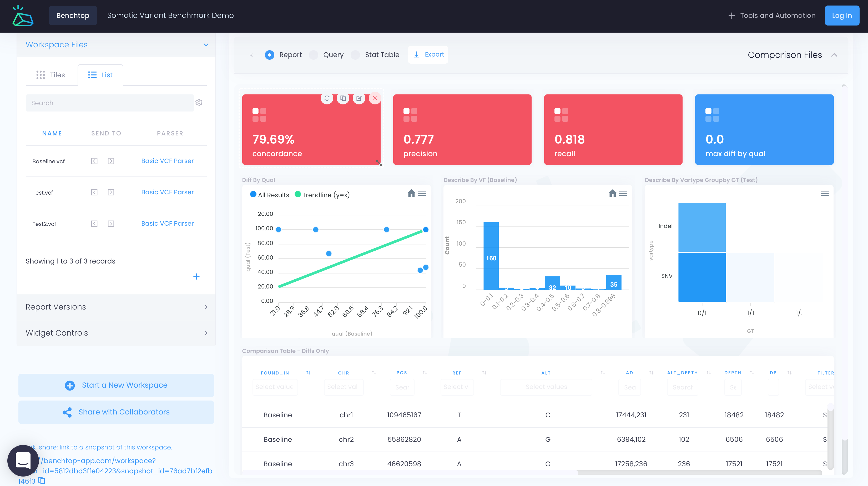Expand the Widget Controls section

[x=206, y=333]
